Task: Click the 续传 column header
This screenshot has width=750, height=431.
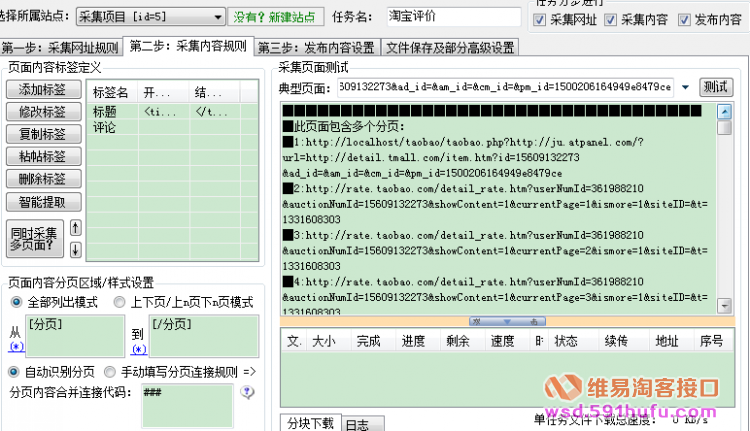Action: 624,341
